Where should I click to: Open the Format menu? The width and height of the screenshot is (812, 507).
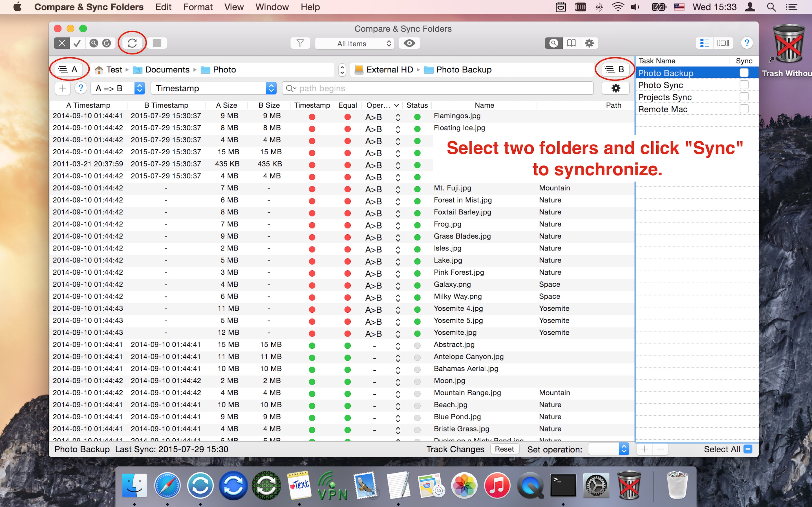pos(198,7)
